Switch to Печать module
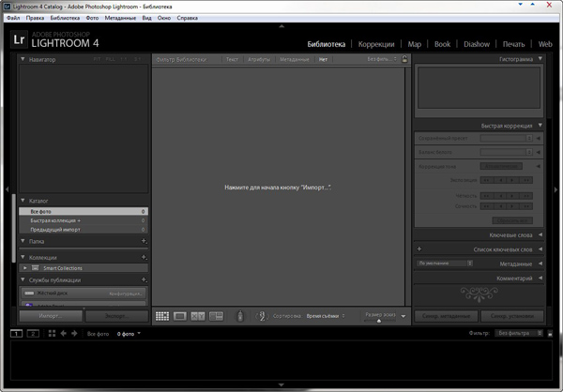This screenshot has height=392, width=563. tap(513, 44)
